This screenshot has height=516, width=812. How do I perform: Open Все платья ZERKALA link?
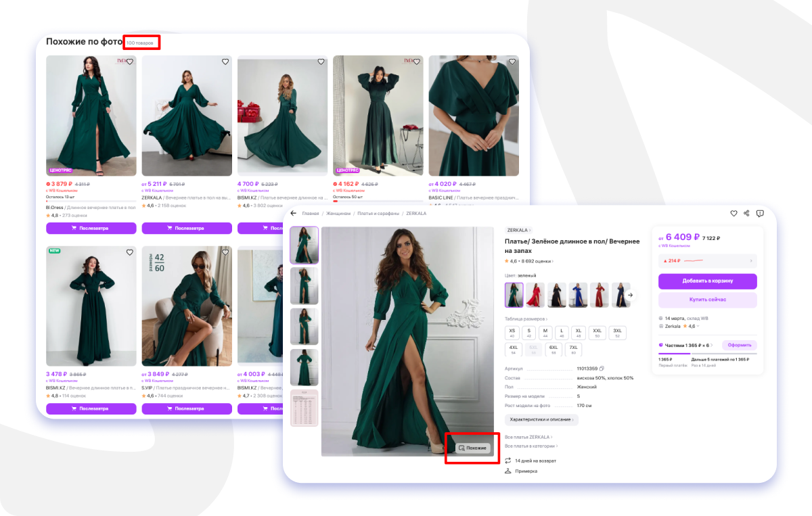click(529, 437)
